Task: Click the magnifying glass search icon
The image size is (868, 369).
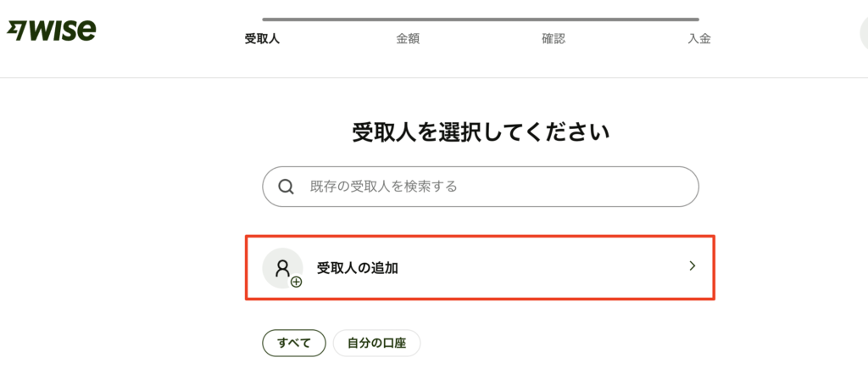Action: [x=286, y=187]
